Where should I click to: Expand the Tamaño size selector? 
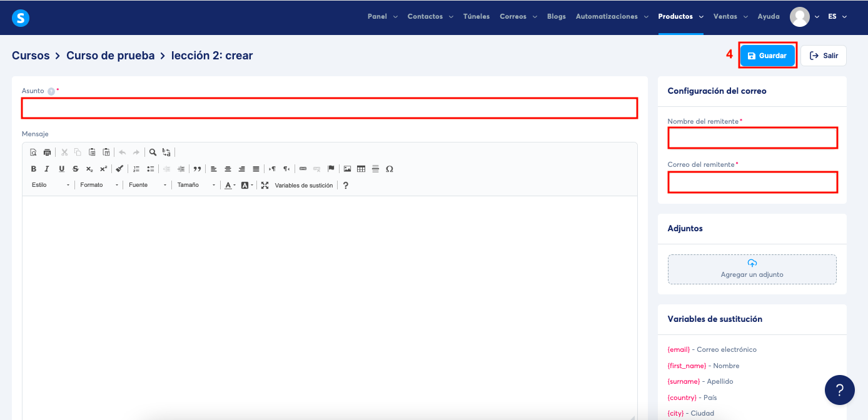pos(197,184)
